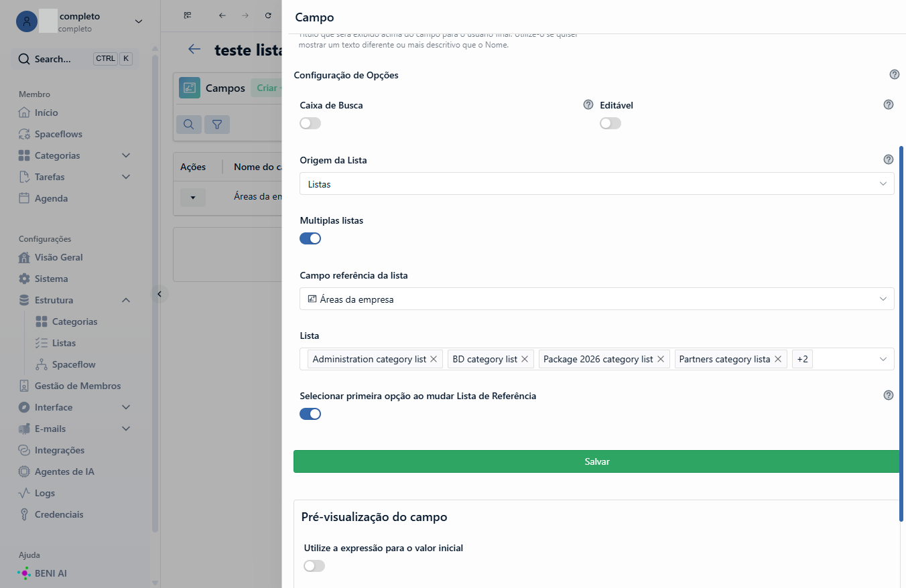Remove BD category list tag
This screenshot has width=906, height=588.
(x=525, y=360)
